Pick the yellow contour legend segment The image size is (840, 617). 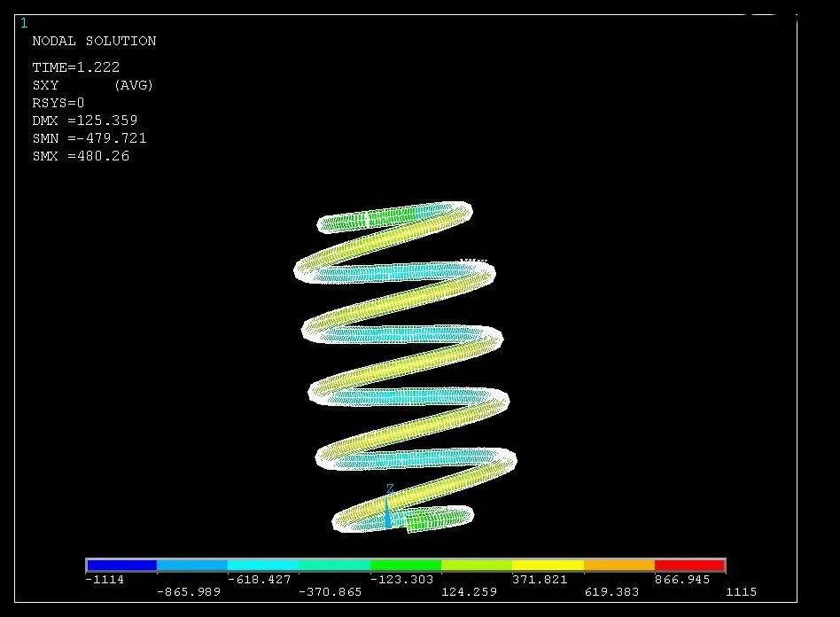click(x=548, y=565)
